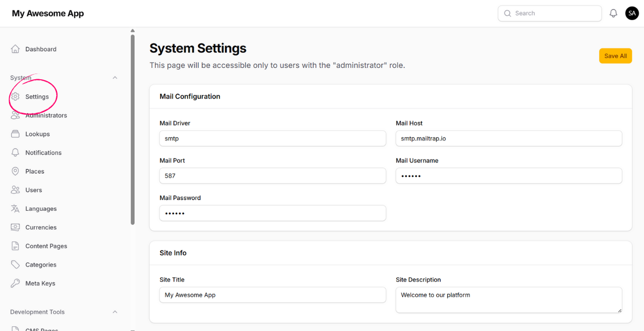644x331 pixels.
Task: Select the Languages translation icon
Action: click(x=16, y=208)
